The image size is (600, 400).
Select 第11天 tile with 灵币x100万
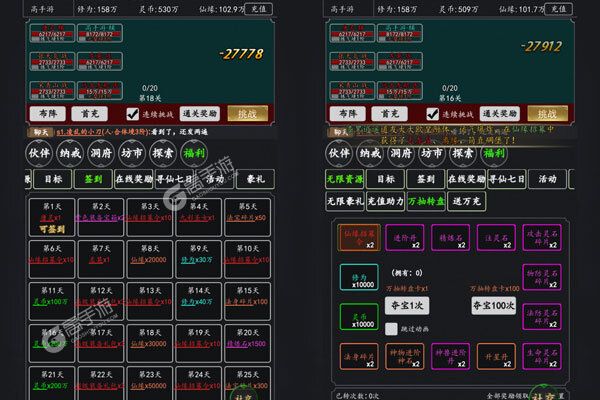pyautogui.click(x=52, y=301)
